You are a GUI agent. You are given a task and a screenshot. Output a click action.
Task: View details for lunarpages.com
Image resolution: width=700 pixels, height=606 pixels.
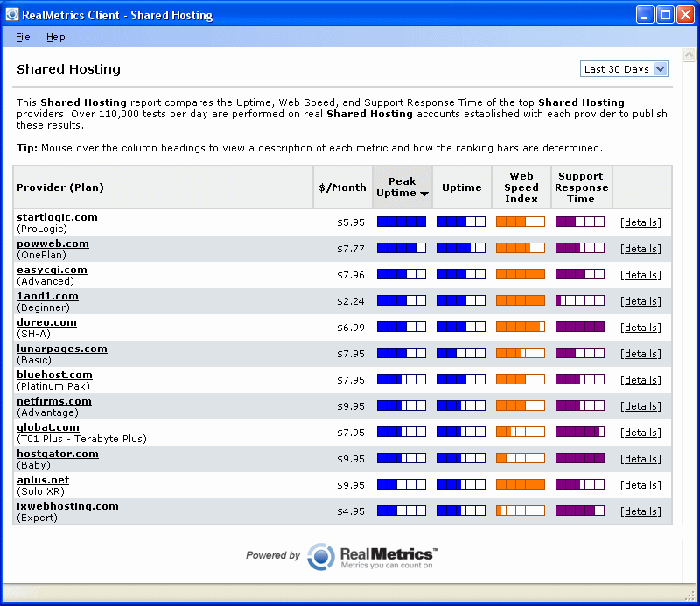click(x=640, y=354)
